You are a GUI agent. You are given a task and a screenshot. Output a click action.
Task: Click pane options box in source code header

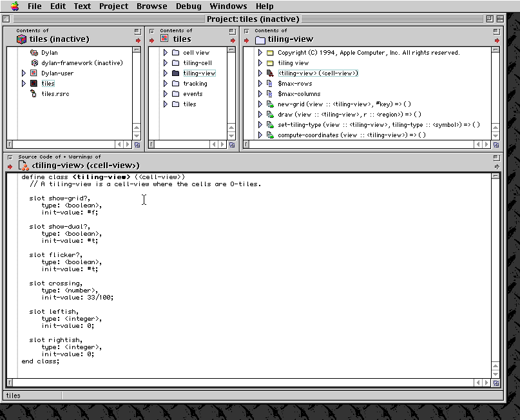[10, 157]
